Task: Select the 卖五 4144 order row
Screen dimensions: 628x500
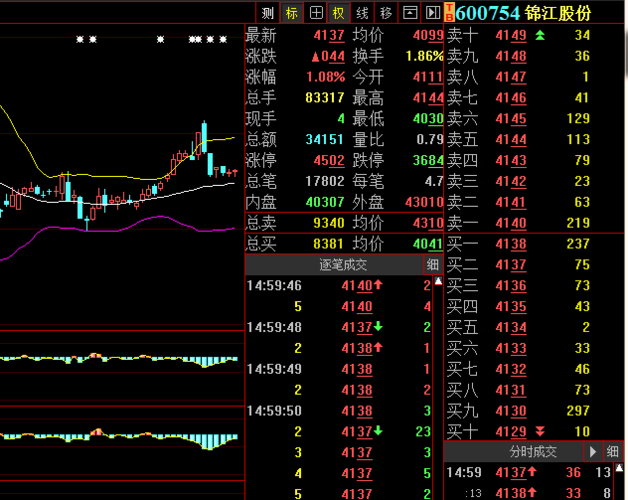Action: click(535, 139)
